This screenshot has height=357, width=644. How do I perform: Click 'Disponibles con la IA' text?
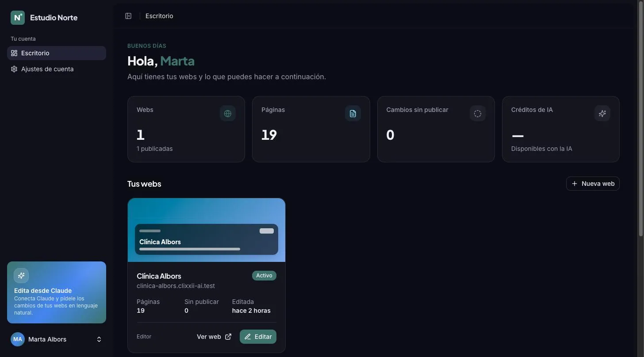[x=541, y=149]
